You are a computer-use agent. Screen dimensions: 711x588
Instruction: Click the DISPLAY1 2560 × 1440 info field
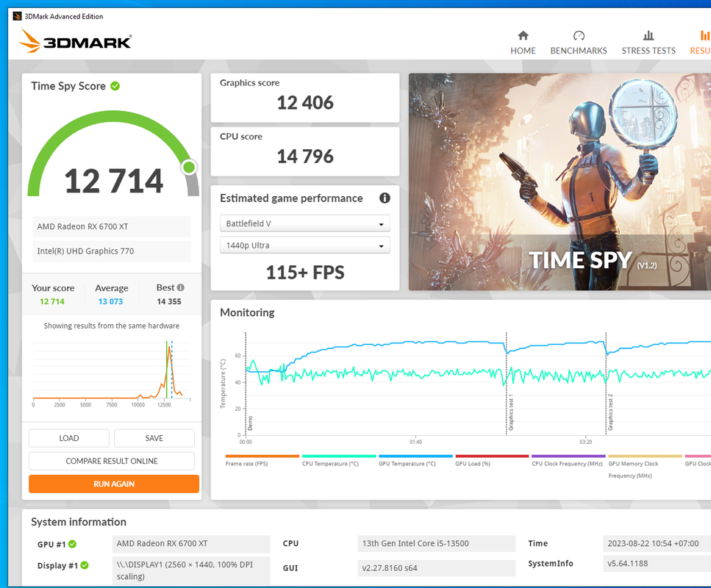(191, 570)
